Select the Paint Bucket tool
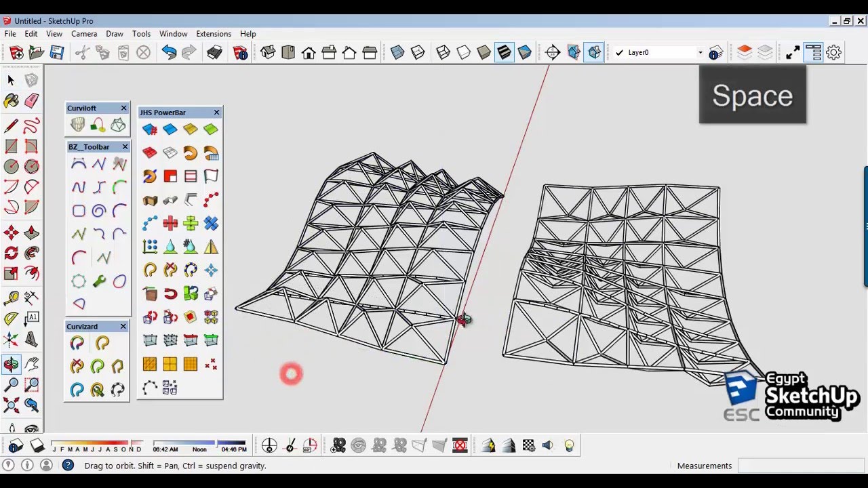This screenshot has height=488, width=868. click(x=11, y=101)
